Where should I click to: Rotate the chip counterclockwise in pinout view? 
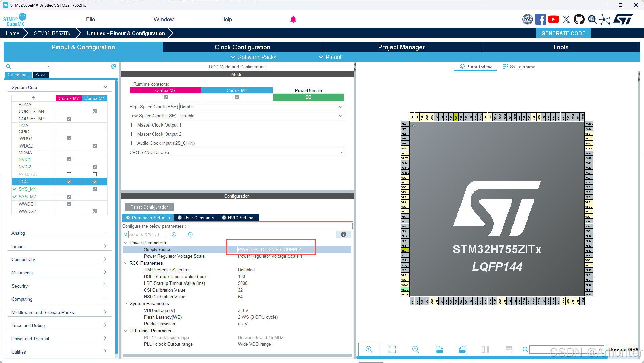coord(462,349)
